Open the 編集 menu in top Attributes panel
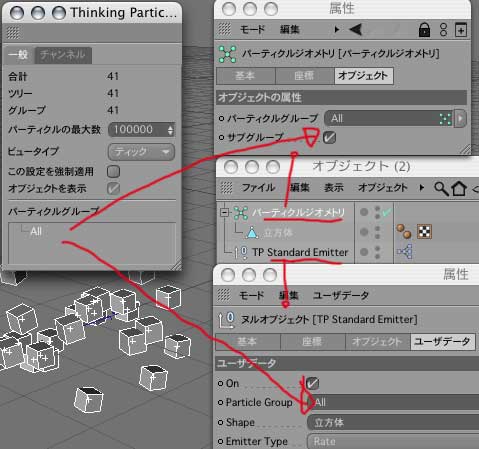Image resolution: width=479 pixels, height=449 pixels. point(289,29)
